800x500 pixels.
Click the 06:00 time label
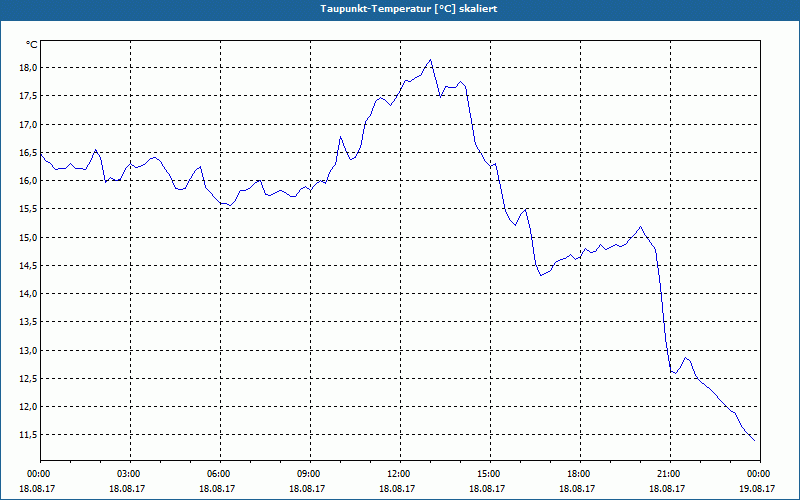click(x=220, y=474)
